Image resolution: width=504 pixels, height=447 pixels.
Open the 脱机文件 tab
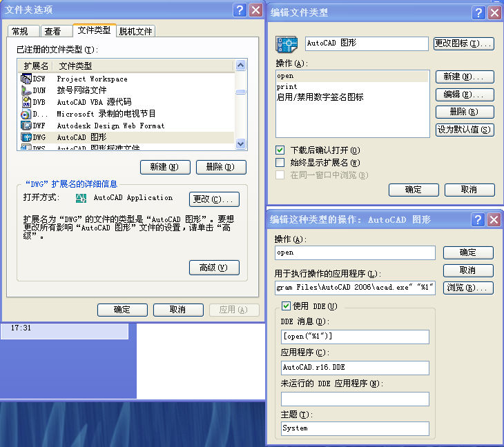[x=135, y=32]
